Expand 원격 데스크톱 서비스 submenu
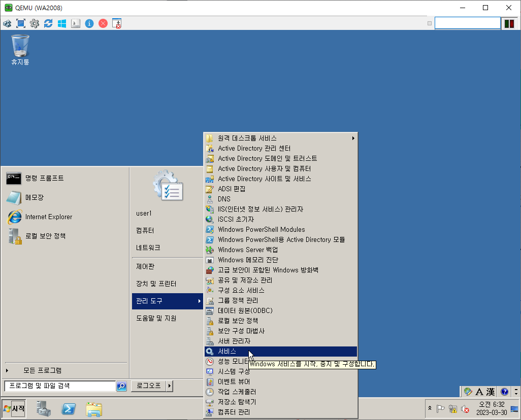Image resolution: width=521 pixels, height=420 pixels. coord(281,138)
